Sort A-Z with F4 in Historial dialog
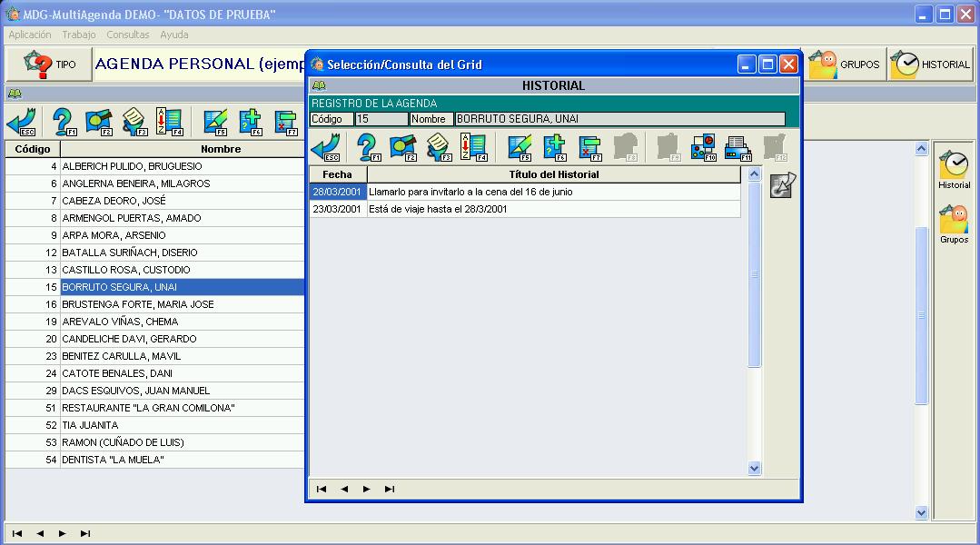The height and width of the screenshot is (545, 980). pyautogui.click(x=474, y=147)
